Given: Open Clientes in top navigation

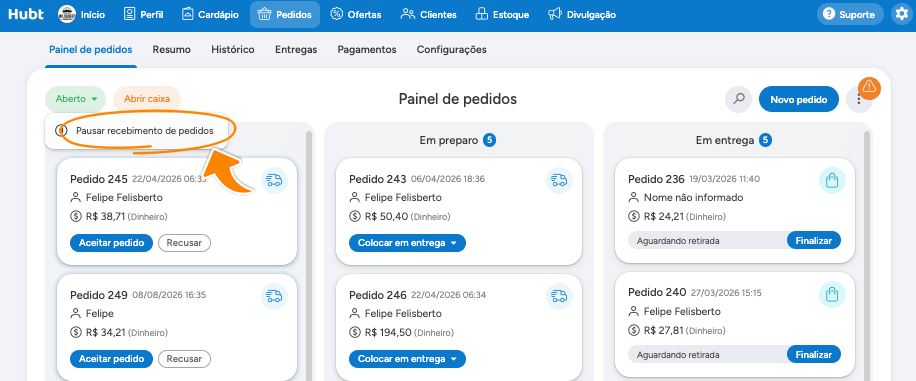Looking at the screenshot, I should 429,15.
